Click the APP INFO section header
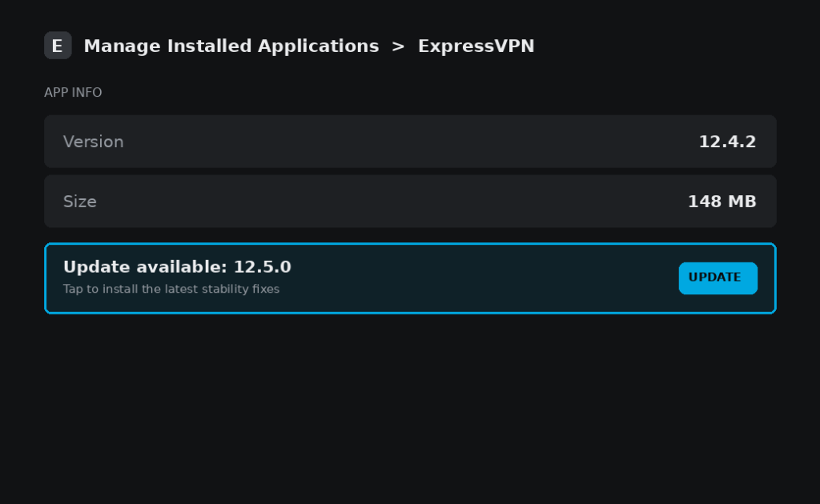The height and width of the screenshot is (504, 820). tap(73, 93)
